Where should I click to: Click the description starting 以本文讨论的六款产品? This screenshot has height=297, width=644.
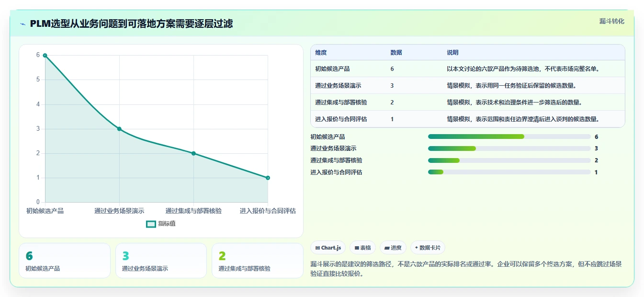coord(523,69)
